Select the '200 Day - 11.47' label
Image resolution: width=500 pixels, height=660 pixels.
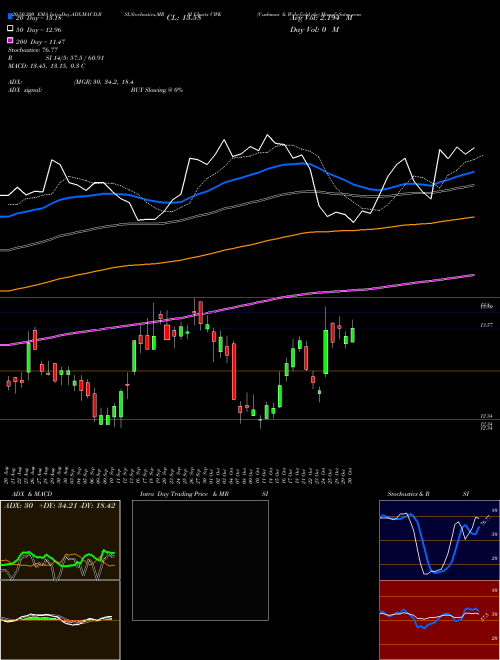[x=40, y=42]
